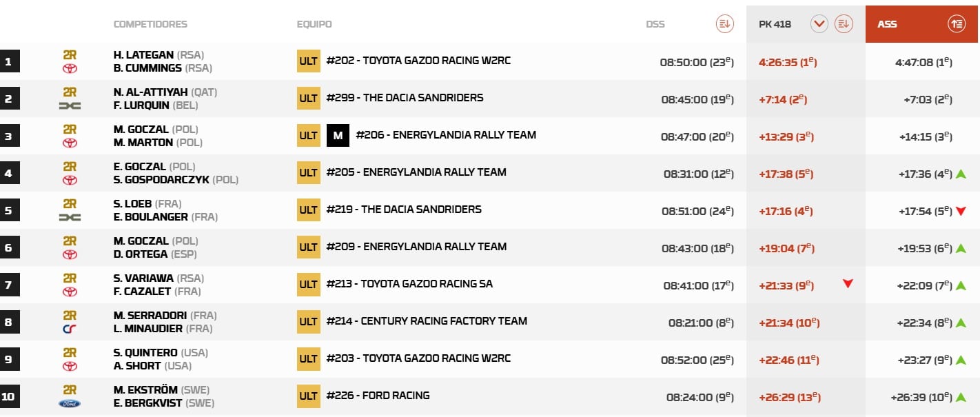
Task: Click the black M badge on #206
Action: (x=338, y=136)
